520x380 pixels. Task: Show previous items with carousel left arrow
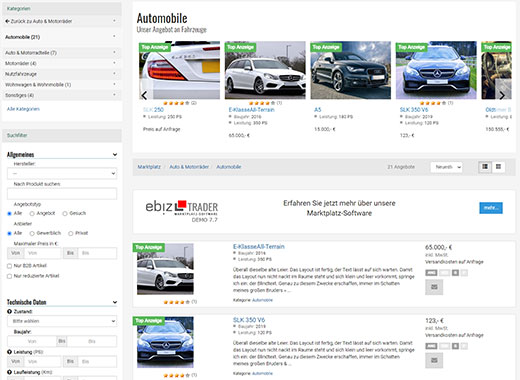[144, 95]
